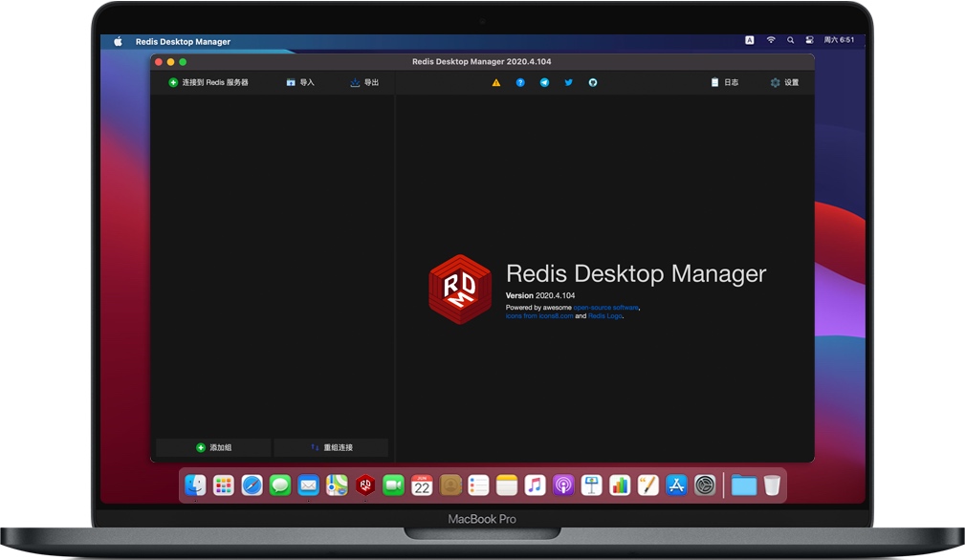Click the 导出 export toolbar item
The width and height of the screenshot is (965, 560).
tap(362, 82)
